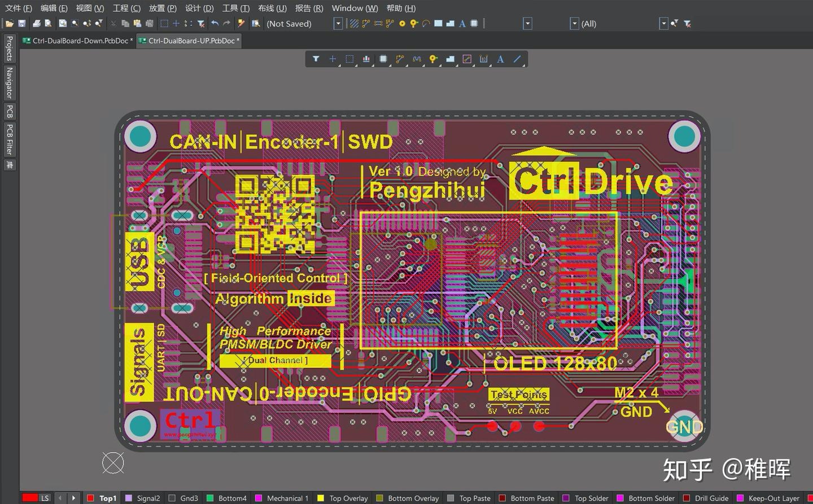Open the Projects side panel

pos(10,48)
